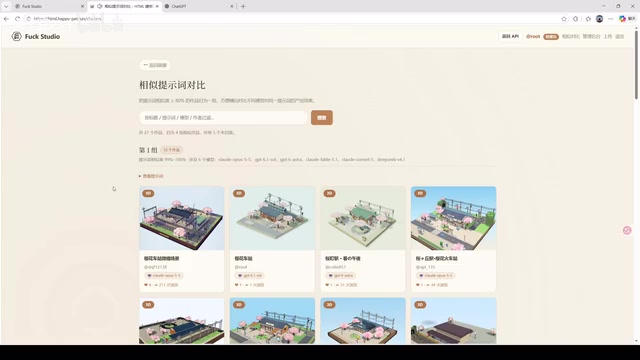This screenshot has height=360, width=640.
Task: Click the fourth card title by @apl_135
Action: [436, 258]
